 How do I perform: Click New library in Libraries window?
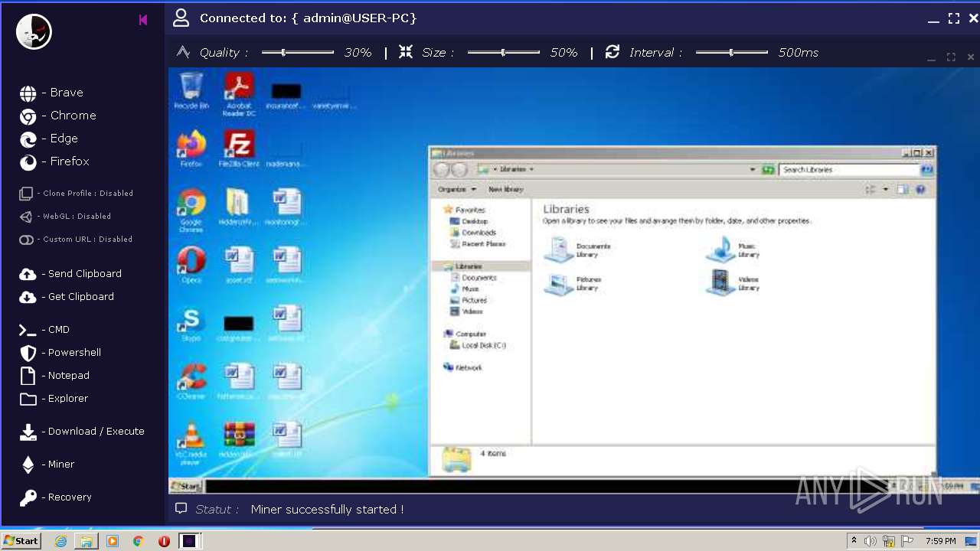tap(506, 189)
